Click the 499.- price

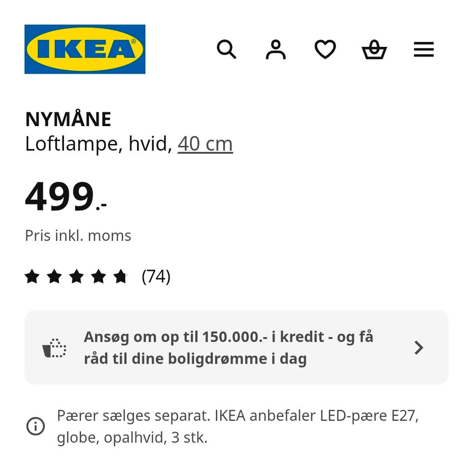tap(66, 197)
